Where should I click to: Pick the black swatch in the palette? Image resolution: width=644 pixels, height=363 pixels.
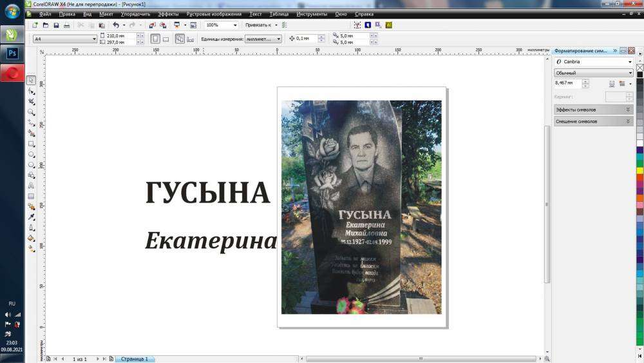pos(640,74)
